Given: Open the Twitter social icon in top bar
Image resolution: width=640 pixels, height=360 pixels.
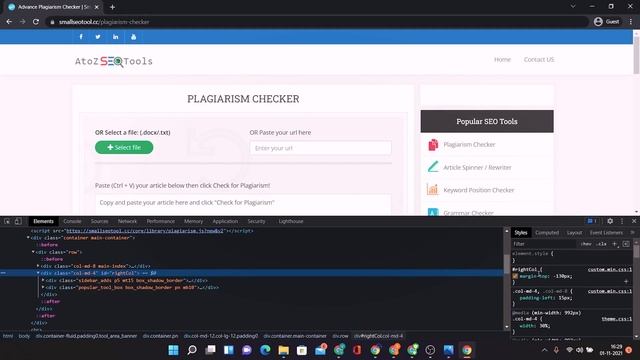Looking at the screenshot, I should pyautogui.click(x=98, y=37).
